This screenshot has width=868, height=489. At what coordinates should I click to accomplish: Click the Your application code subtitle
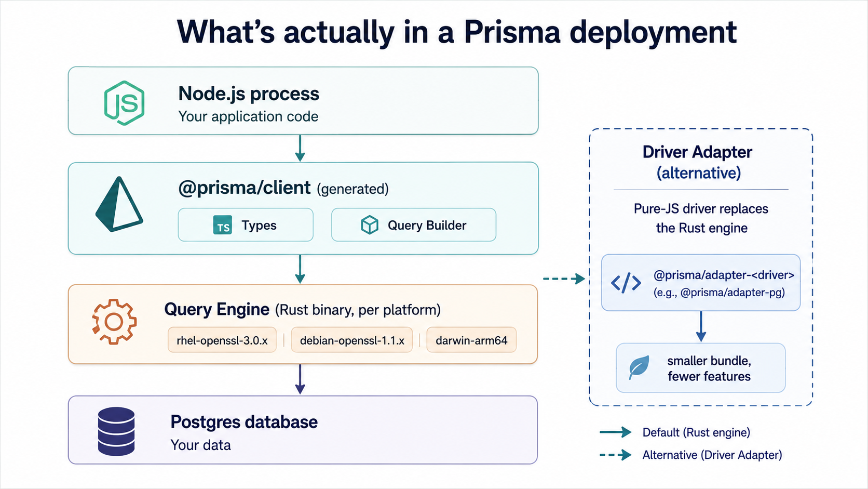[x=248, y=116]
